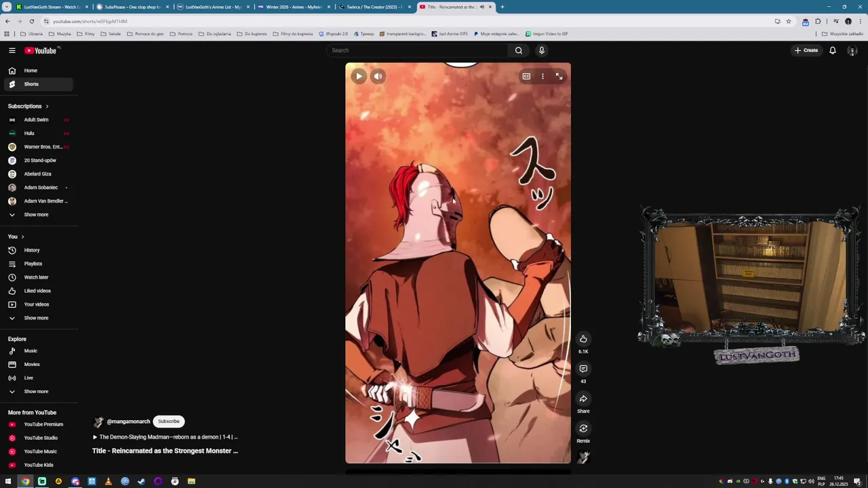Open Adam Van Bendler channel
The image size is (868, 488).
(39, 201)
